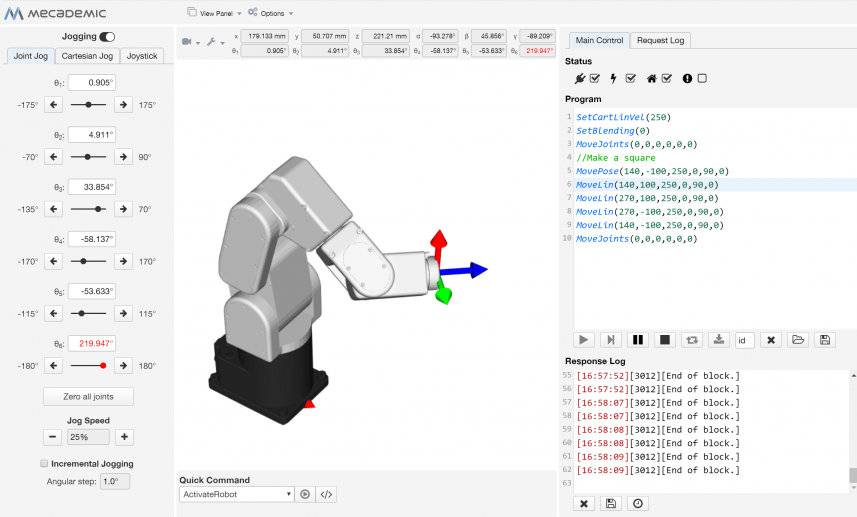This screenshot has width=857, height=517.
Task: Toggle the activation (lightning) checkbox
Action: pos(631,78)
